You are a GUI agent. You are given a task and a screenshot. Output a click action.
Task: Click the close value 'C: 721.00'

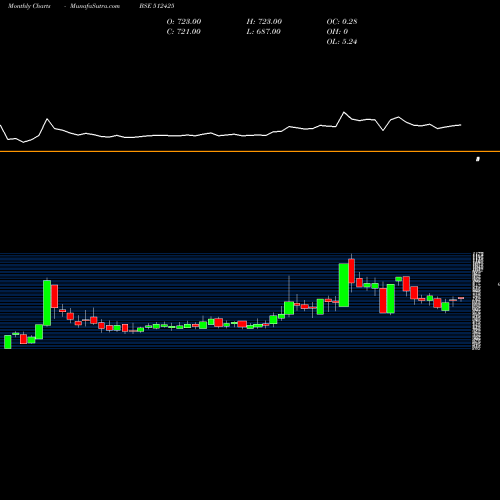183,32
